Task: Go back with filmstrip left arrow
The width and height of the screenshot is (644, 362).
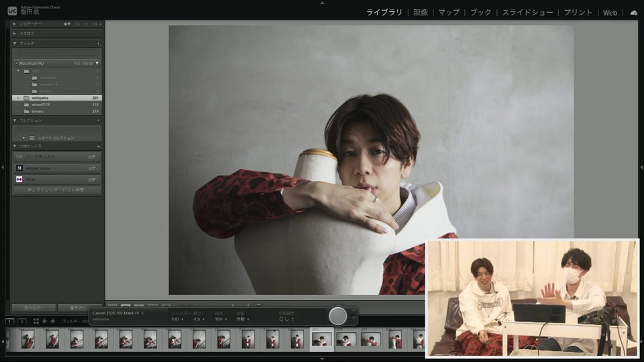Action: click(x=45, y=321)
